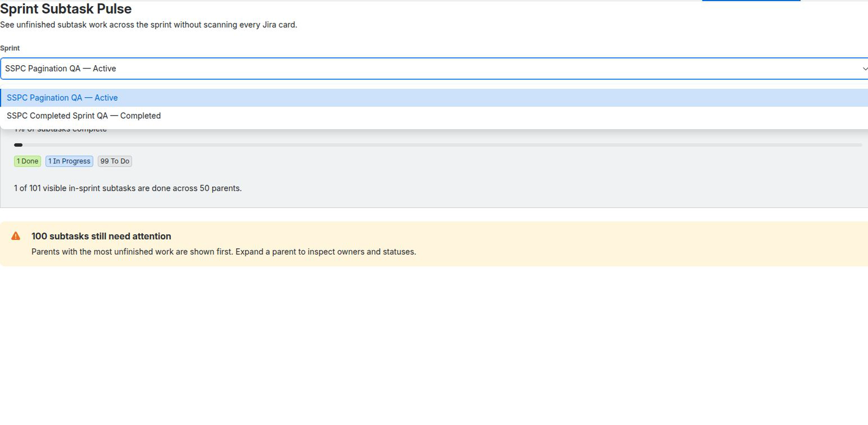The height and width of the screenshot is (425, 868).
Task: Click the 1 Done status badge
Action: 27,161
